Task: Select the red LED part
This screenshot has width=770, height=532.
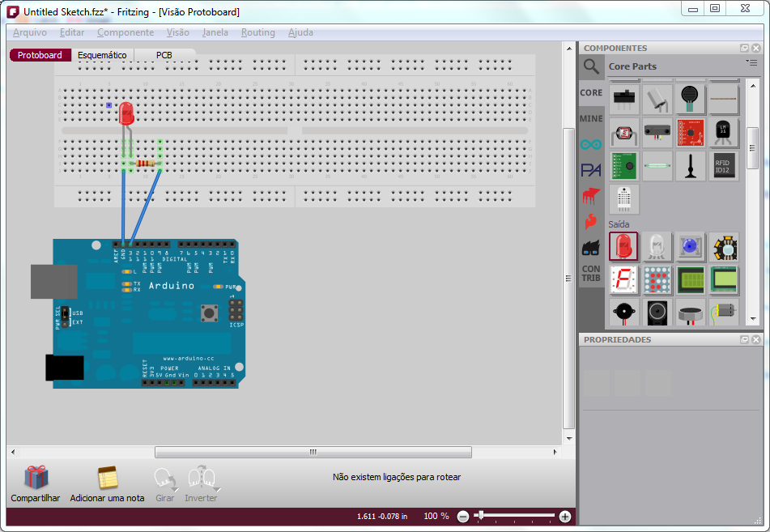Action: [x=623, y=245]
